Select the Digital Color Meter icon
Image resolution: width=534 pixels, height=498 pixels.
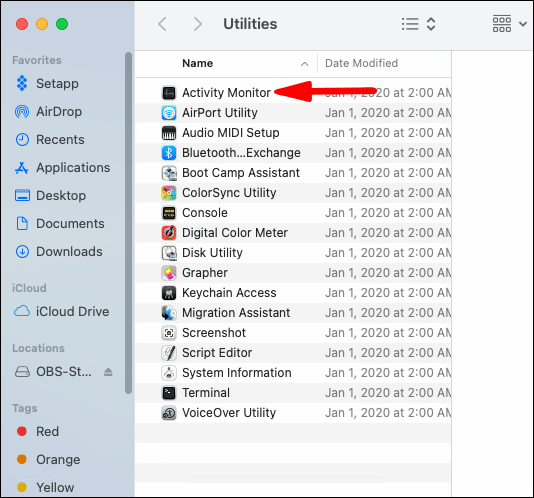pos(169,233)
